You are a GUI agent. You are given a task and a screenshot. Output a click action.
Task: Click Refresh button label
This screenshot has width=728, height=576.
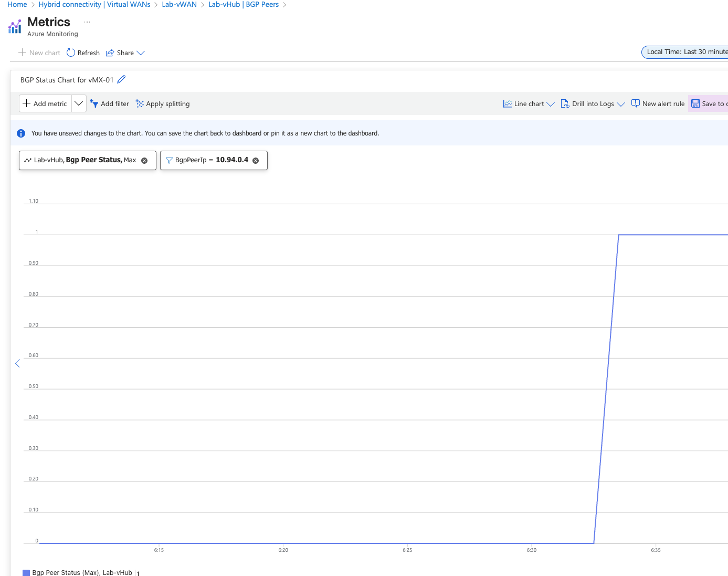click(89, 53)
